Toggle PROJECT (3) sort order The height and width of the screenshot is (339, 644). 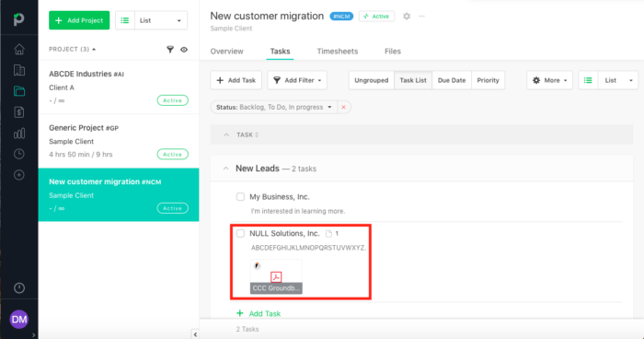tap(73, 49)
